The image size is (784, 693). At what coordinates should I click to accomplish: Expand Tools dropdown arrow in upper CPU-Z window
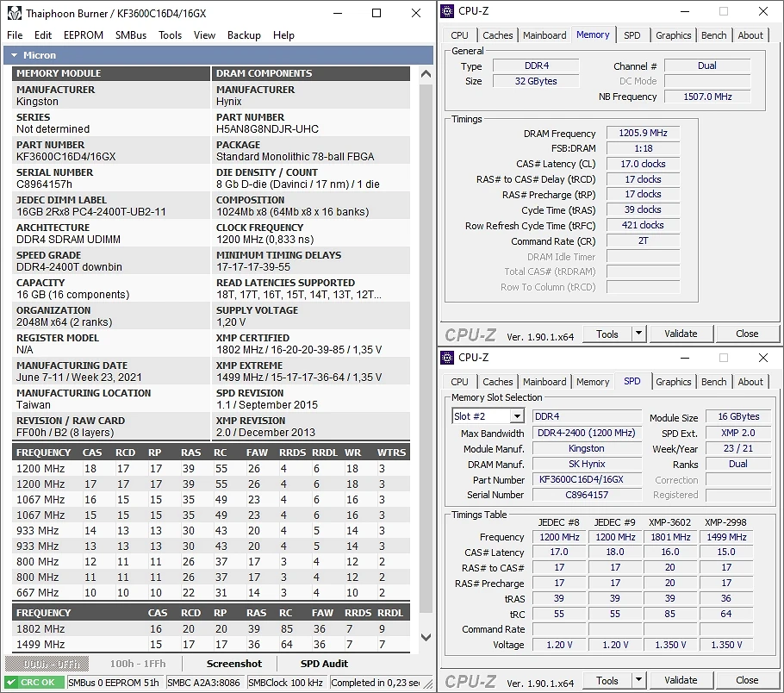pos(638,334)
